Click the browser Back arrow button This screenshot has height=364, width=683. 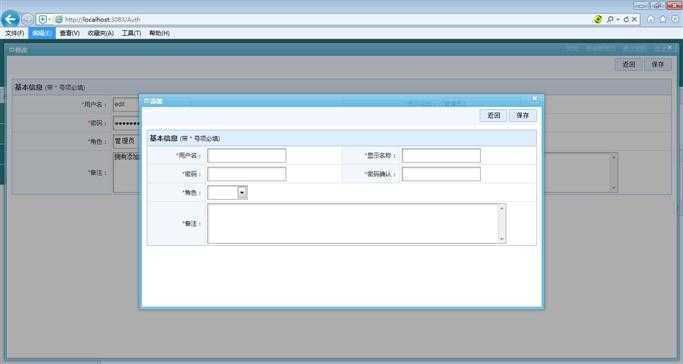pyautogui.click(x=10, y=19)
